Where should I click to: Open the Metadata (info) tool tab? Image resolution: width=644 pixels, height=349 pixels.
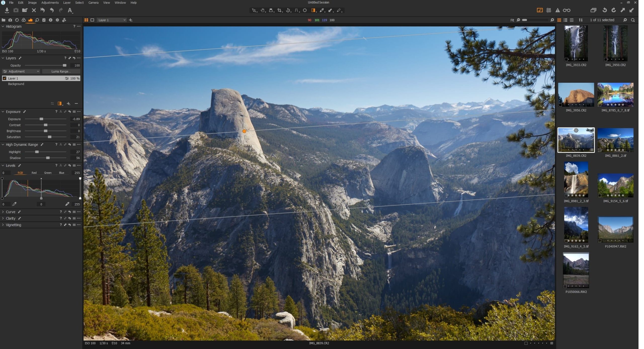point(51,20)
